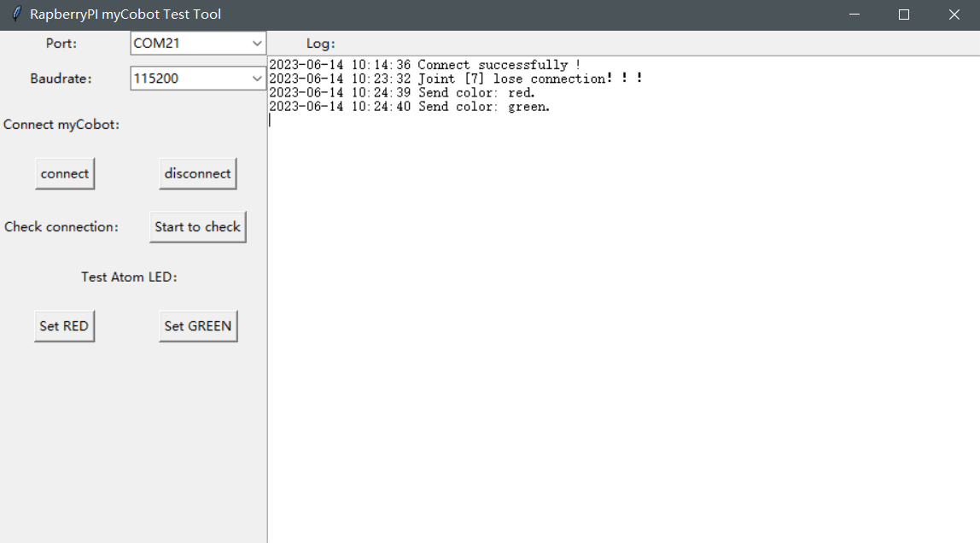Open the Baudrate dropdown arrow
Screen dimensions: 980x543
(x=256, y=79)
